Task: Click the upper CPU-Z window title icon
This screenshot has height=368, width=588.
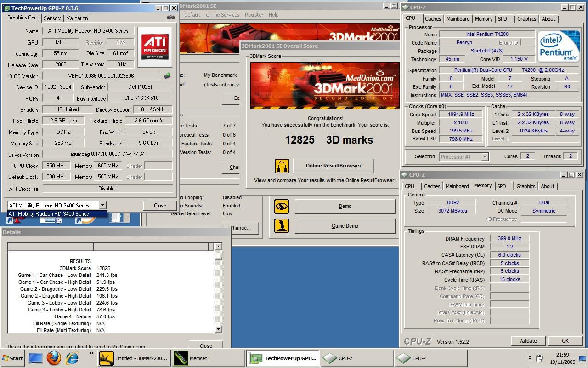Action: (404, 7)
